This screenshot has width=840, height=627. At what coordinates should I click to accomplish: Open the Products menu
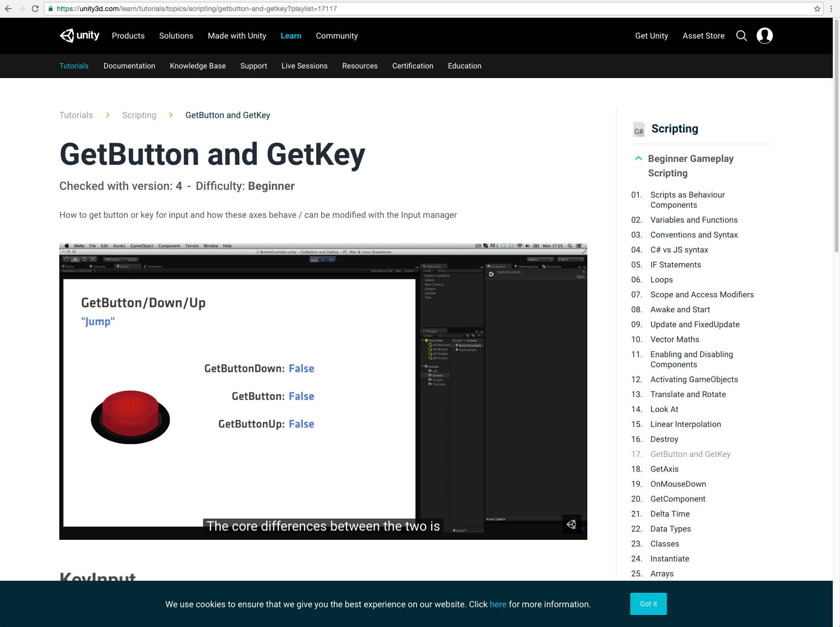tap(128, 36)
